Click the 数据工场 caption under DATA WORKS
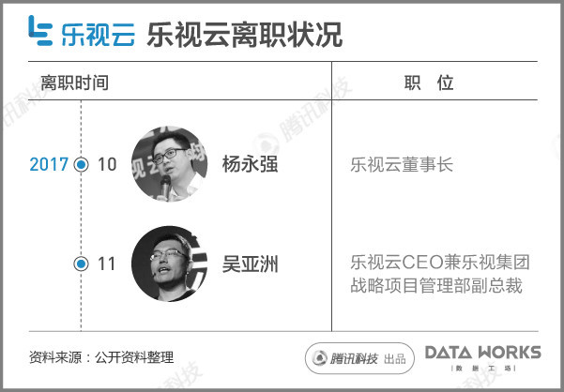564x392 pixels. pyautogui.click(x=482, y=369)
